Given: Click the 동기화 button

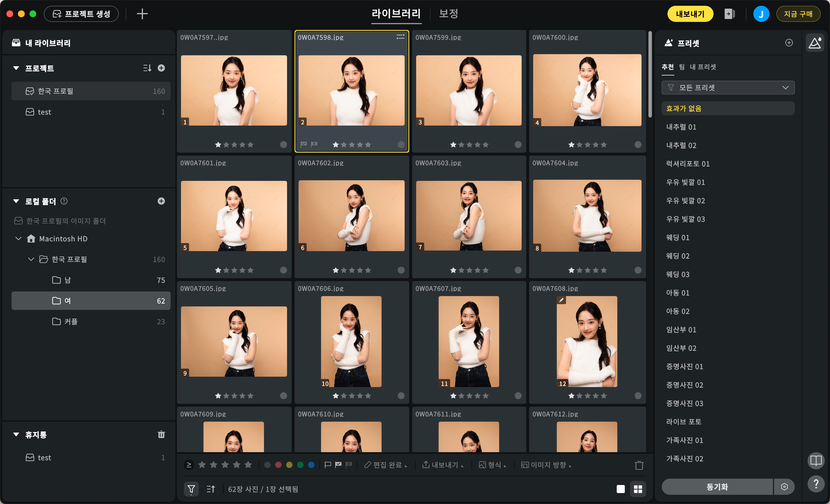Looking at the screenshot, I should [x=717, y=487].
